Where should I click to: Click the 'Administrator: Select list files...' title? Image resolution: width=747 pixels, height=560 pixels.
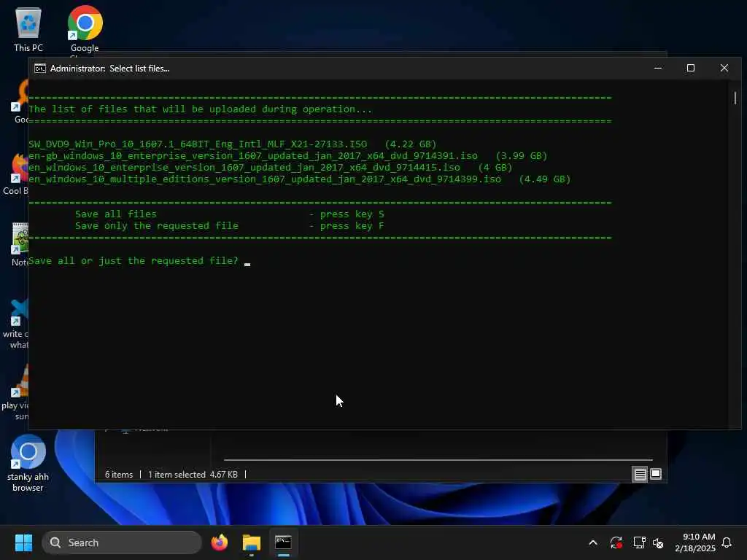109,69
